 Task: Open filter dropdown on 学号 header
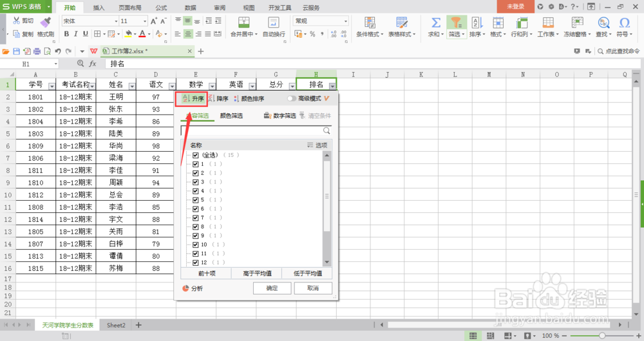click(x=52, y=86)
